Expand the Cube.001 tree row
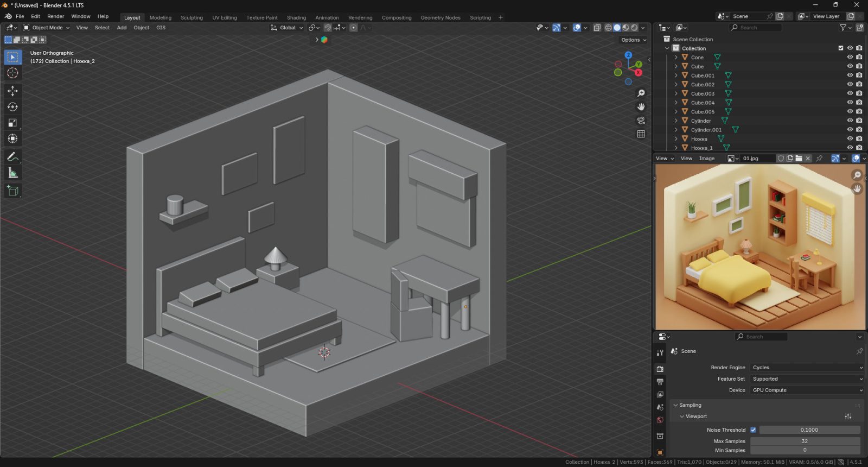This screenshot has height=467, width=868. click(676, 75)
